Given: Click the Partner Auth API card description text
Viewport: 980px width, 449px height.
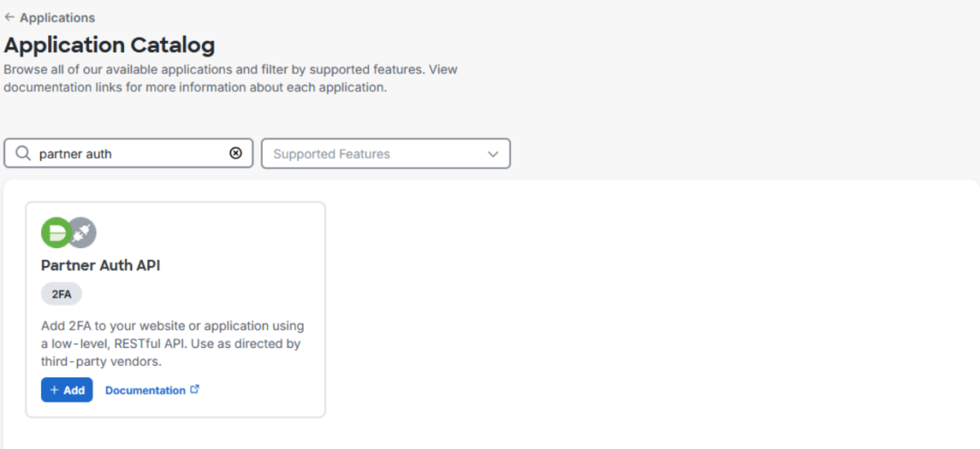Looking at the screenshot, I should point(172,344).
